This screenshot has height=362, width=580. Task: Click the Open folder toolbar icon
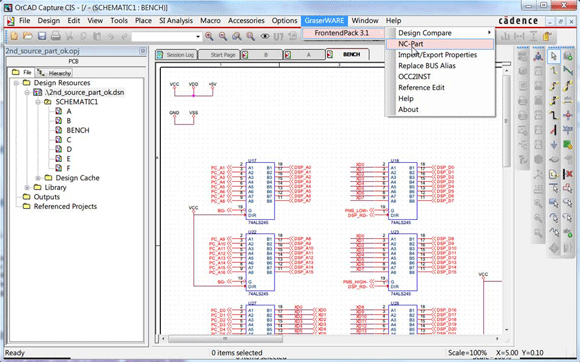pyautogui.click(x=28, y=36)
